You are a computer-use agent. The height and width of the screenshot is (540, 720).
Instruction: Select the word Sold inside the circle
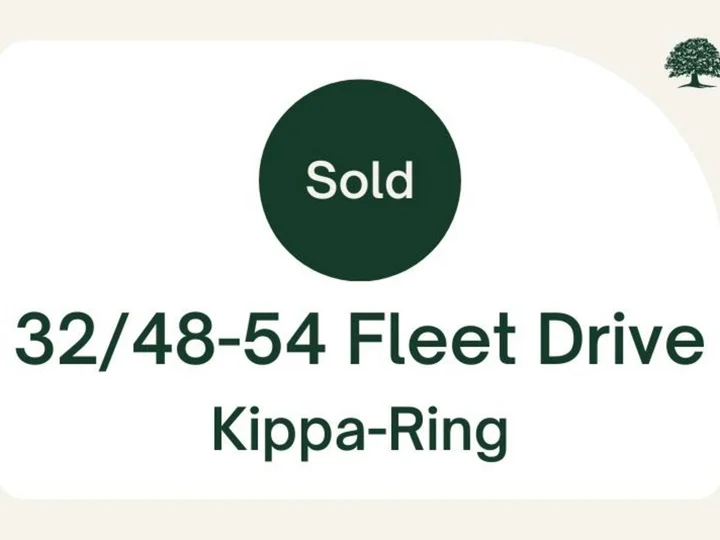[360, 180]
